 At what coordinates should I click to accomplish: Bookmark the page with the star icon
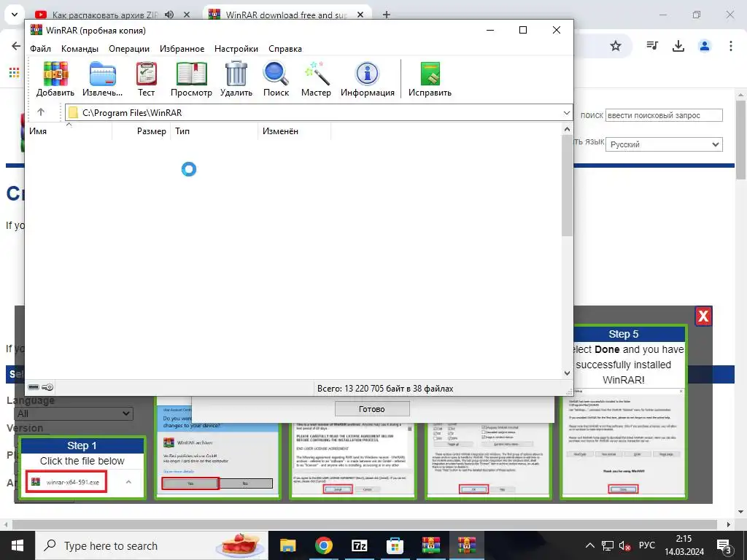[616, 46]
